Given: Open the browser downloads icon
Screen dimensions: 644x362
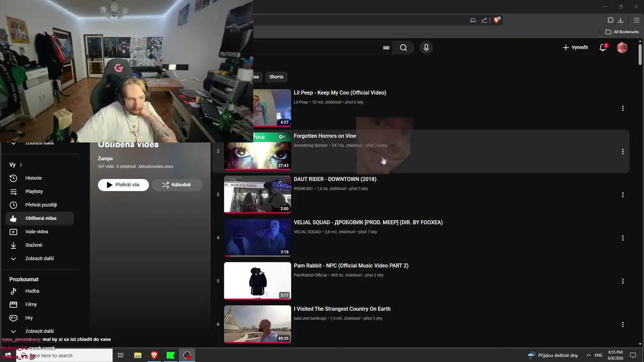Looking at the screenshot, I should click(620, 20).
